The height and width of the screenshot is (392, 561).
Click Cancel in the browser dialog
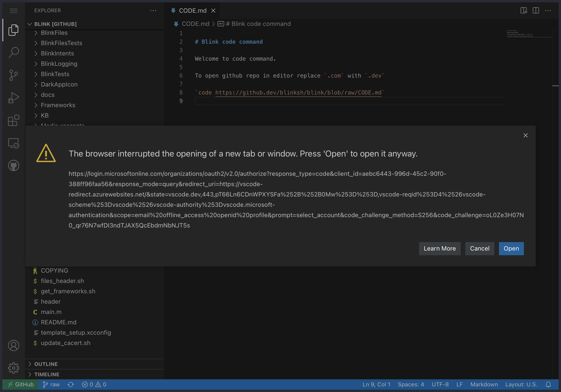tap(479, 249)
